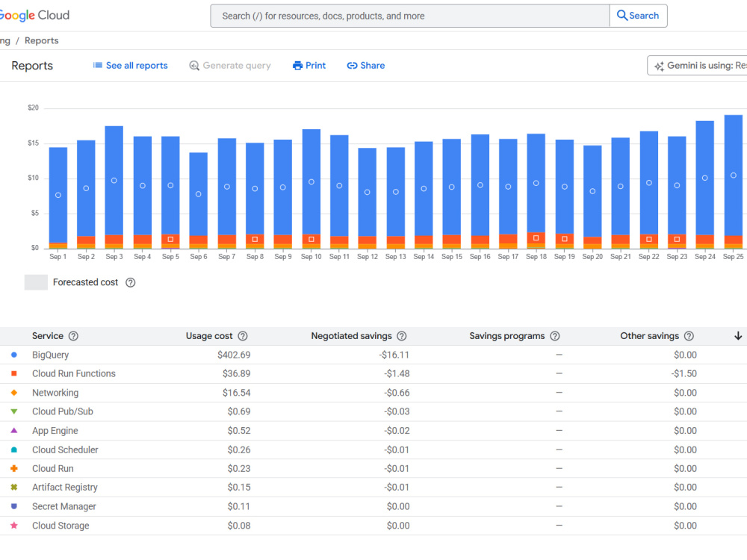The image size is (747, 560).
Task: Click Artifact Registry olive cross marker
Action: pos(13,487)
